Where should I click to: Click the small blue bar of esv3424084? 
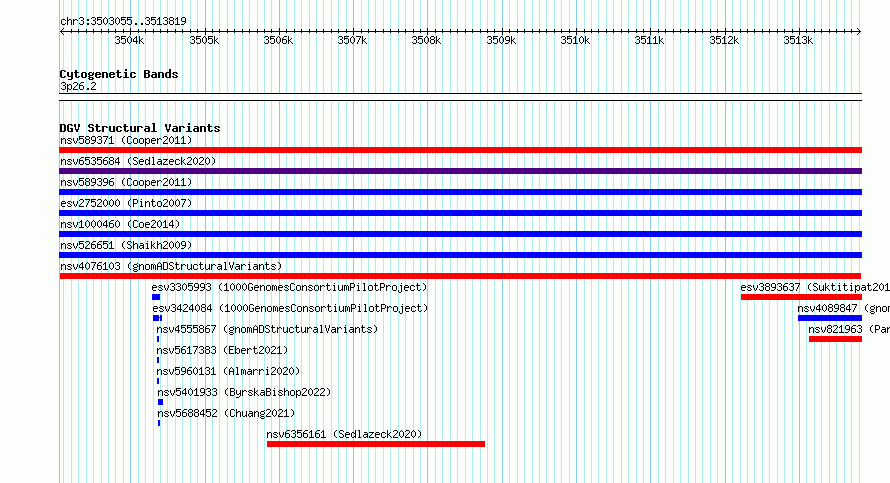pyautogui.click(x=158, y=318)
